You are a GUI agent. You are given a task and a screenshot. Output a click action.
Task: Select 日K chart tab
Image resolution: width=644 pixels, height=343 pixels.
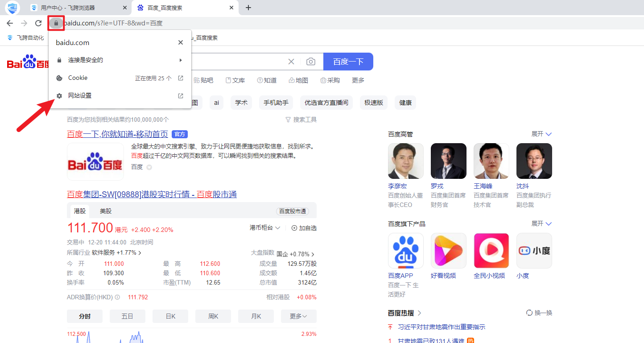pos(170,316)
